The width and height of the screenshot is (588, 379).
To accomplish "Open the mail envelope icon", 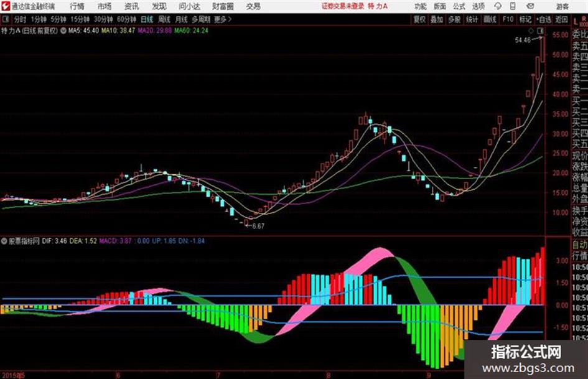I will pos(530,6).
